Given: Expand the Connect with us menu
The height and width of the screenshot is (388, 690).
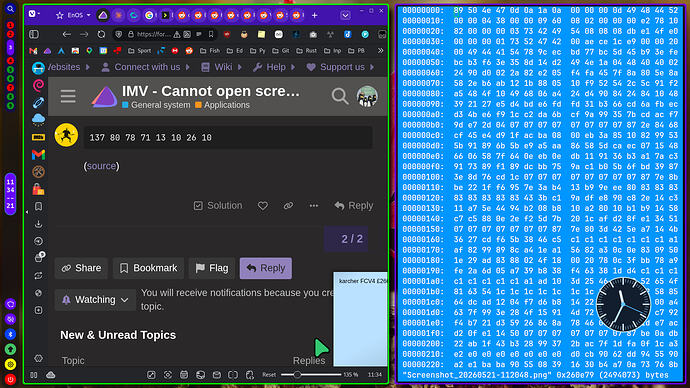Looking at the screenshot, I should tap(146, 67).
